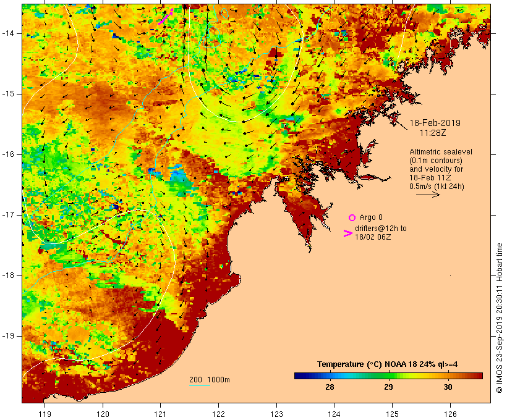Image resolution: width=507 pixels, height=420 pixels.
Task: Click the dark red end of the temperature colorbar
Action: point(479,376)
